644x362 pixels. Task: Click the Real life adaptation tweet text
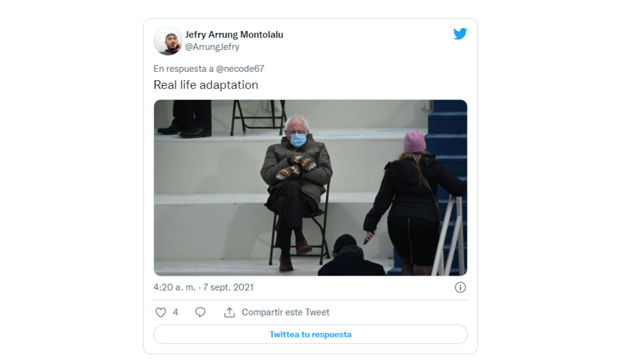point(206,85)
